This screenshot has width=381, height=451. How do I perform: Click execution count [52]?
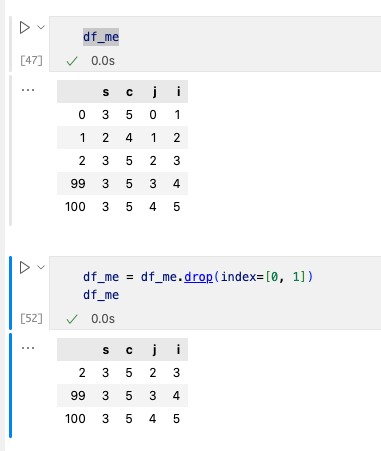pos(31,318)
